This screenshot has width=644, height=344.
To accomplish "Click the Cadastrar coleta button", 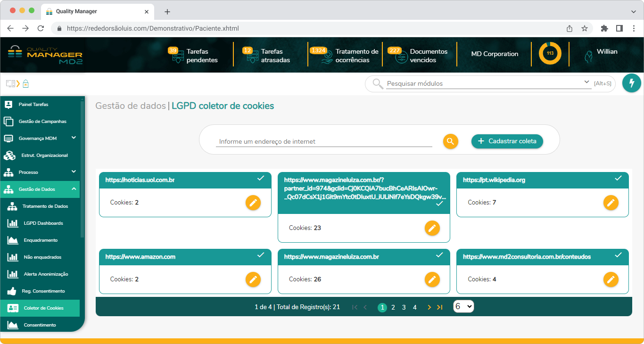I will [507, 141].
